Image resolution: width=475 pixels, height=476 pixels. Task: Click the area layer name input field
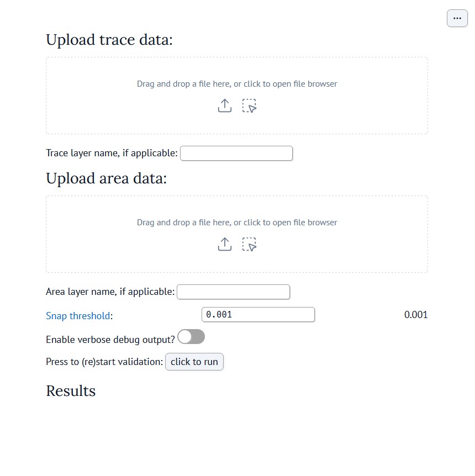(x=233, y=292)
